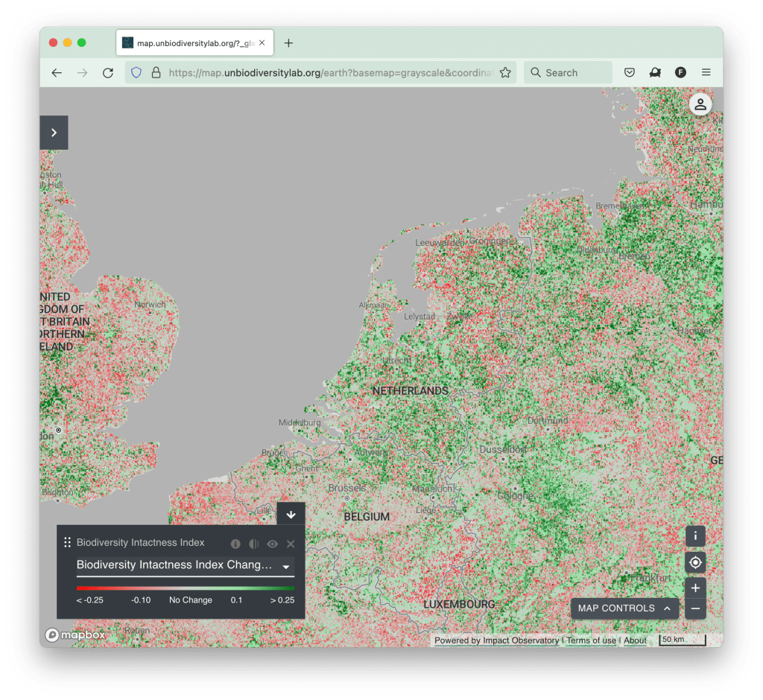Image resolution: width=763 pixels, height=700 pixels.
Task: Click the legend color gradient bar
Action: tap(185, 588)
